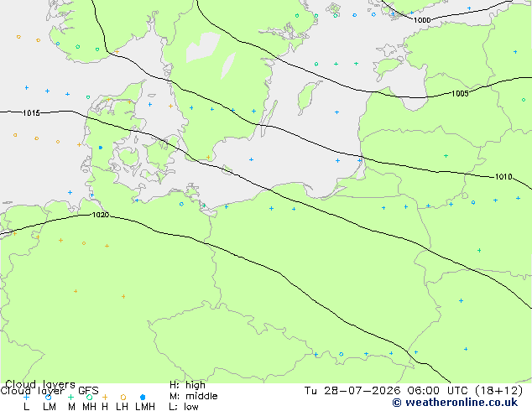Viewport: 532px width, 411px height.
Task: Click the orange circle LH legend symbol
Action: pyautogui.click(x=123, y=397)
